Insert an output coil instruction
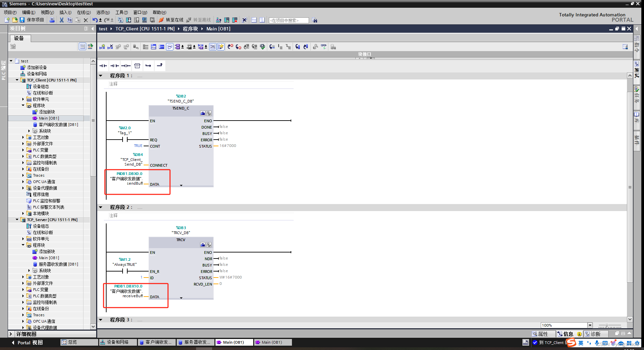The height and width of the screenshot is (350, 644). pos(126,66)
